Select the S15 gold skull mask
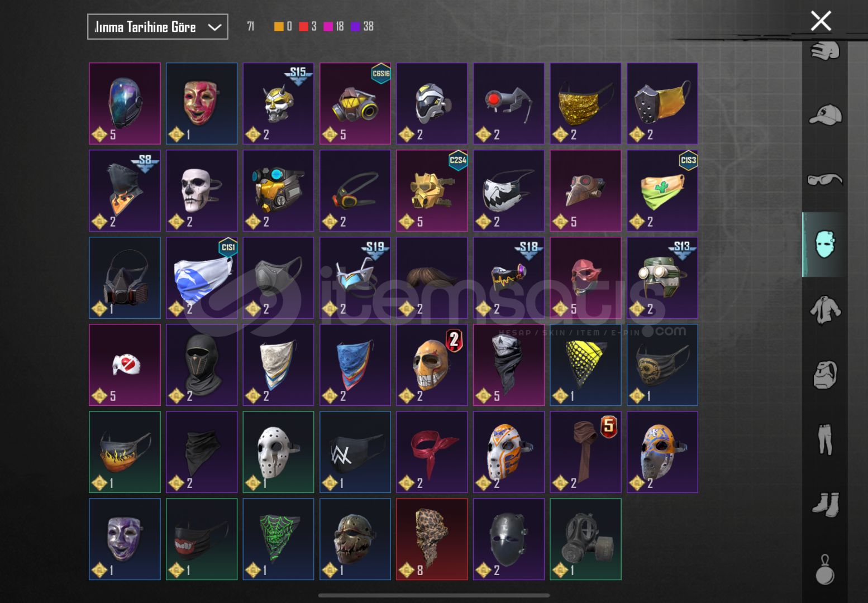This screenshot has height=603, width=868. 278,103
